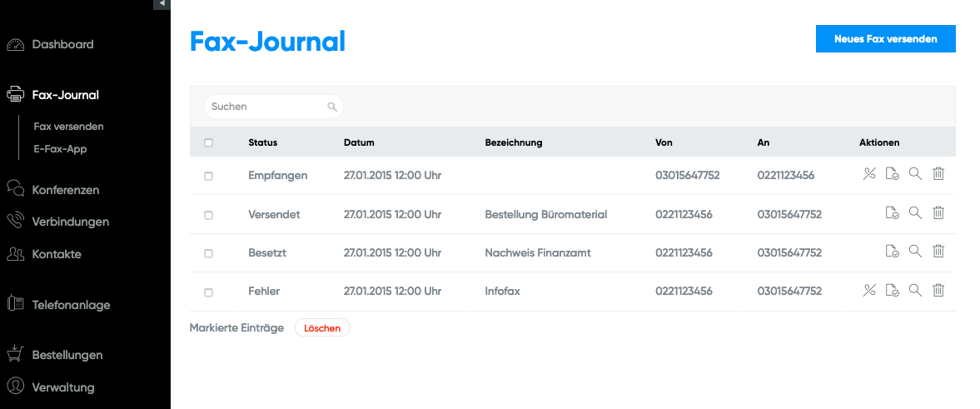980x409 pixels.
Task: Click the crossed-out loop icon in the Empfangen row
Action: [869, 174]
